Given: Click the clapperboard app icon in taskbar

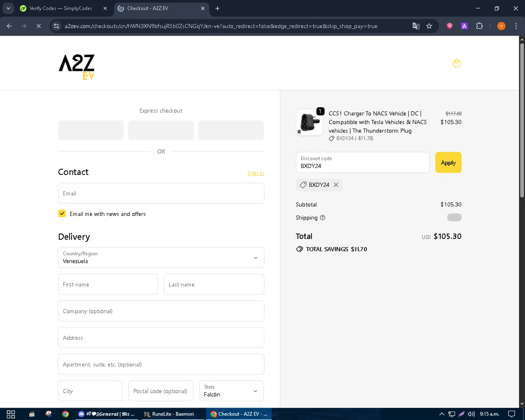Looking at the screenshot, I should click(x=32, y=414).
